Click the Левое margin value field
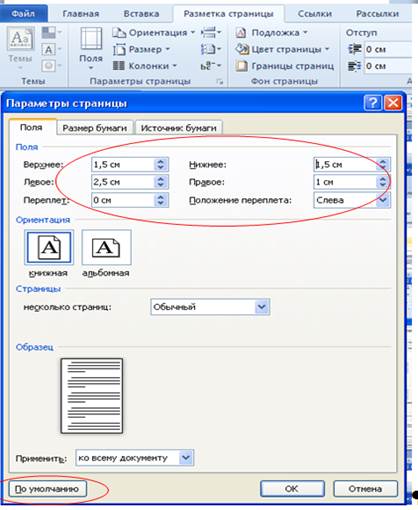Screen dimensions: 418x510 pyautogui.click(x=123, y=182)
